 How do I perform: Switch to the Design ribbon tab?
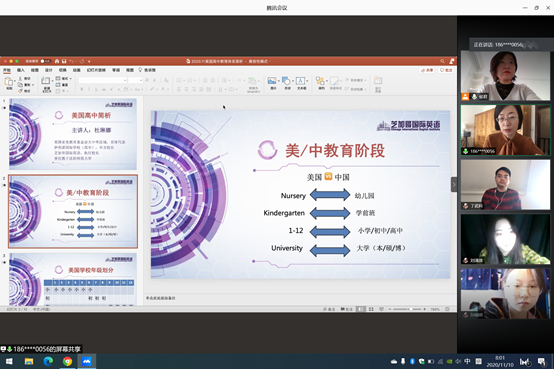click(x=49, y=70)
